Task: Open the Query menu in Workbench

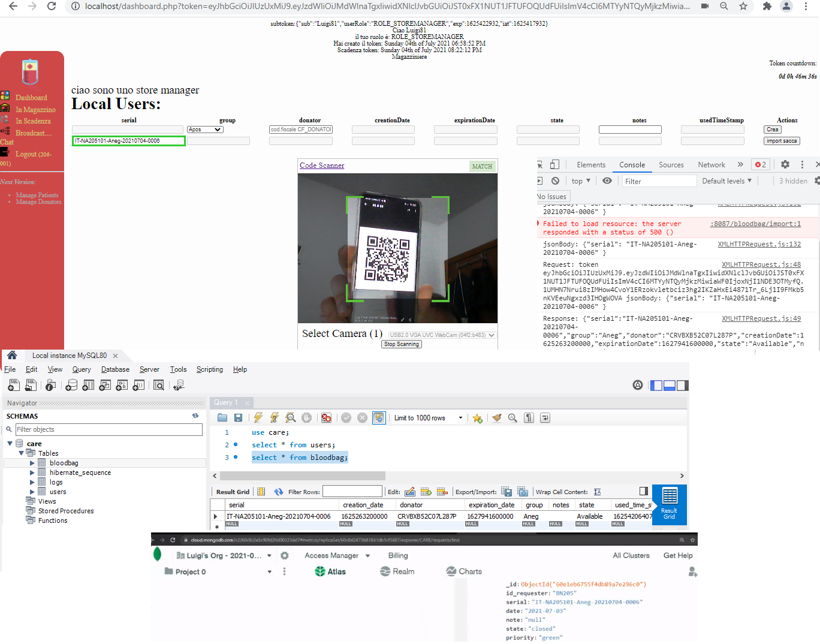Action: 82,369
